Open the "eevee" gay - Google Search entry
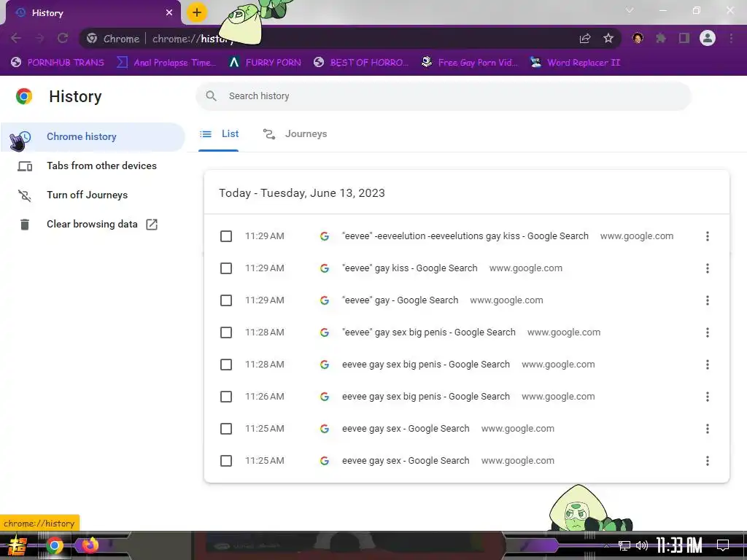 [x=400, y=300]
